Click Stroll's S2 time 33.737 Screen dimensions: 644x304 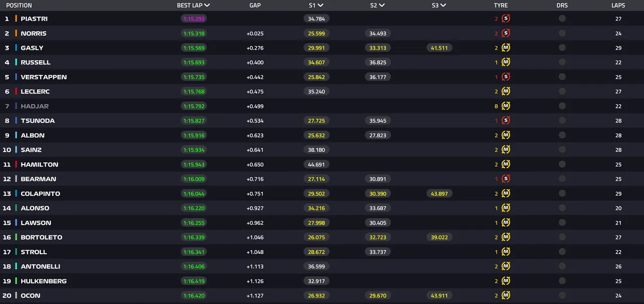click(x=378, y=252)
